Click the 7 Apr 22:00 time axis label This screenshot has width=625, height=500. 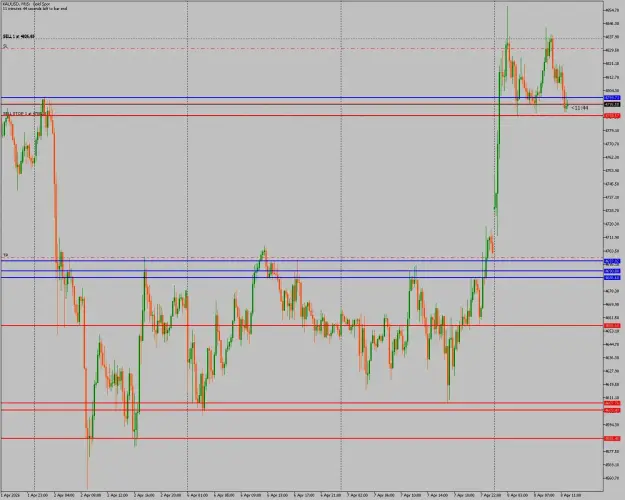[490, 495]
